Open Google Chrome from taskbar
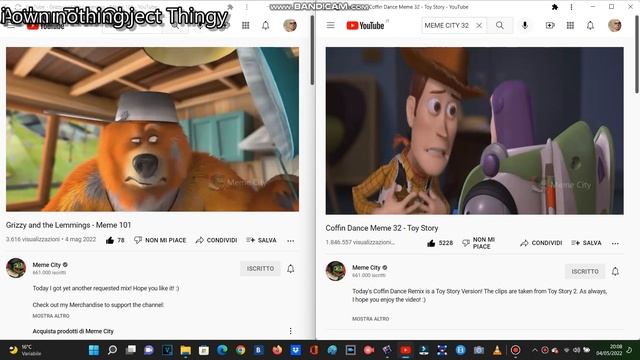Image resolution: width=640 pixels, height=360 pixels. tap(241, 350)
